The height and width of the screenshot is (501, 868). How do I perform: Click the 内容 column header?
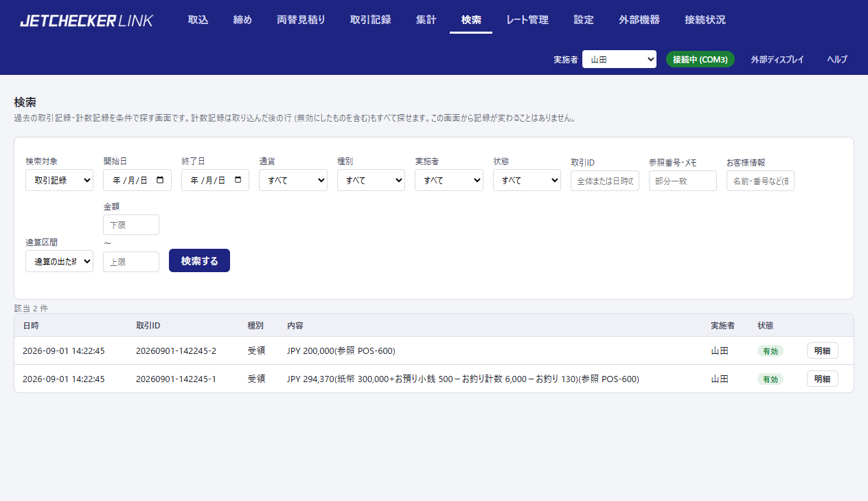coord(295,325)
